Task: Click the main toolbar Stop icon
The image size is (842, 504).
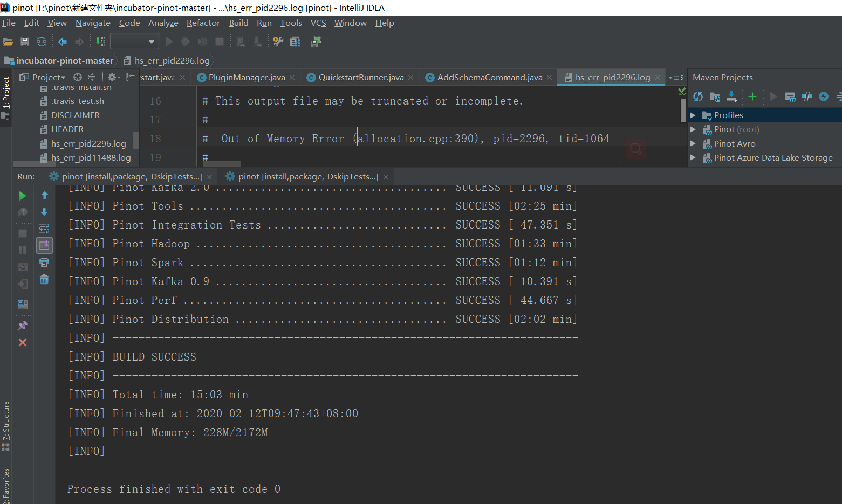Action: coord(220,42)
